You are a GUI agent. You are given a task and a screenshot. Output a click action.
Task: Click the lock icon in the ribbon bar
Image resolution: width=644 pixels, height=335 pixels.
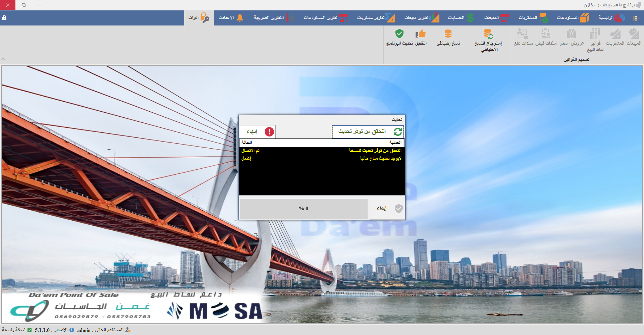coord(4,18)
